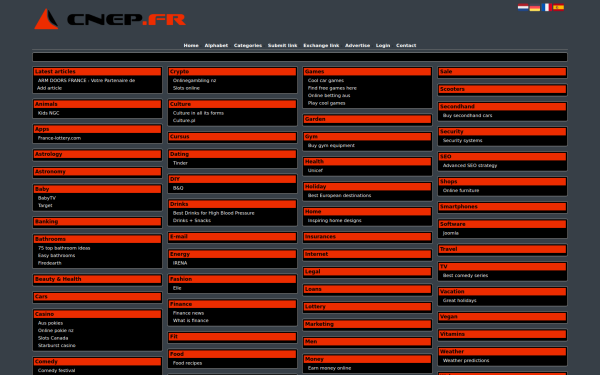600x375 pixels.
Task: Open the Advanced SEO strategy link
Action: [470, 166]
